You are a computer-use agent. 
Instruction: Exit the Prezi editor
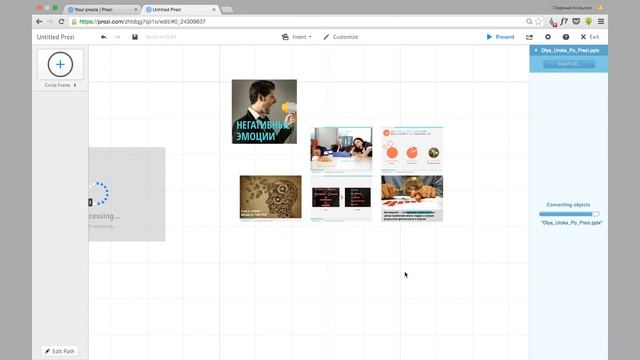point(590,37)
